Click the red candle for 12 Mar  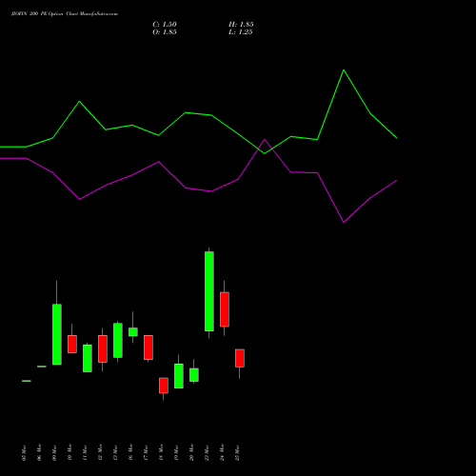pyautogui.click(x=103, y=348)
